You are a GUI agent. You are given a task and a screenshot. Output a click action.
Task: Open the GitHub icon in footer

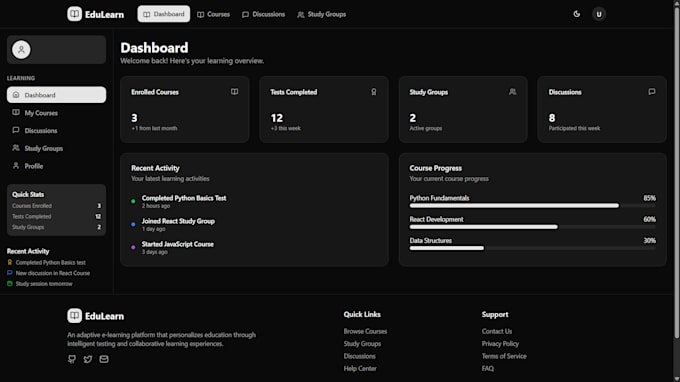coord(72,359)
